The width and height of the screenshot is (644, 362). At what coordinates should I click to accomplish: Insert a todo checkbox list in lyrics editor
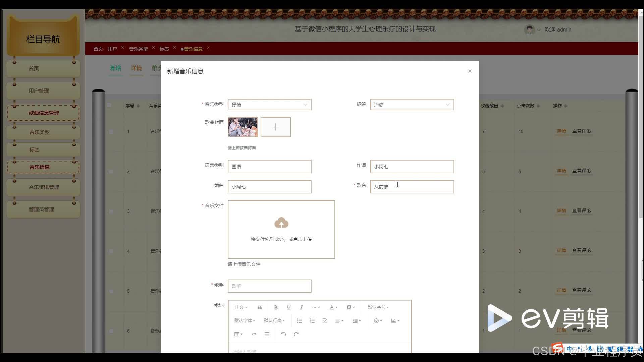point(325,321)
